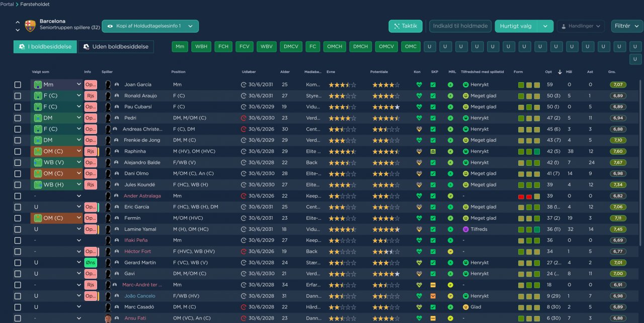Click the Øns status badge for Gerard Martín
This screenshot has height=323, width=644.
91,263
